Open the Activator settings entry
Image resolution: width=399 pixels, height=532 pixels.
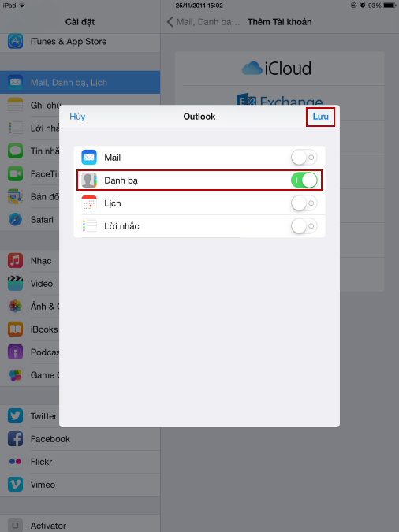click(80, 526)
